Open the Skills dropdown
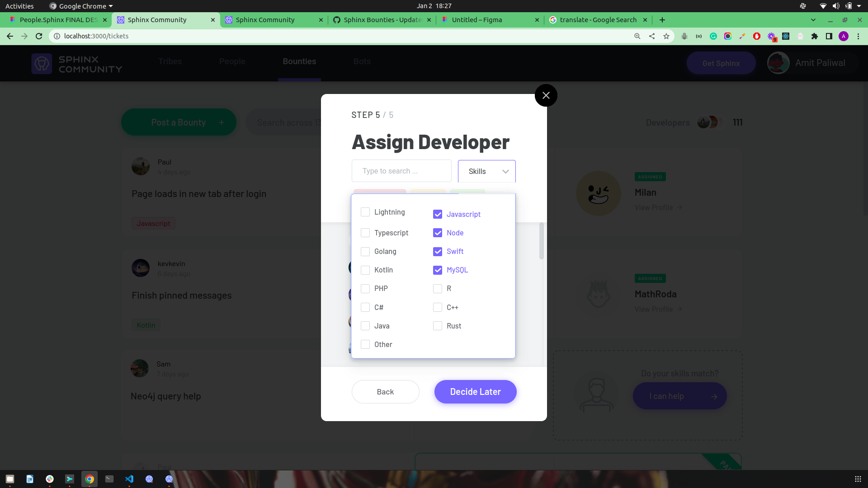This screenshot has height=488, width=868. tap(486, 171)
